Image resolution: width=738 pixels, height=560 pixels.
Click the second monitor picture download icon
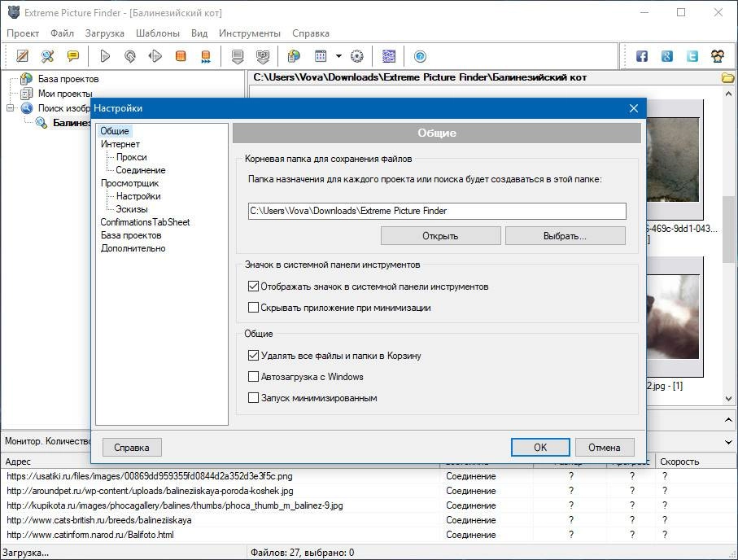pos(263,56)
